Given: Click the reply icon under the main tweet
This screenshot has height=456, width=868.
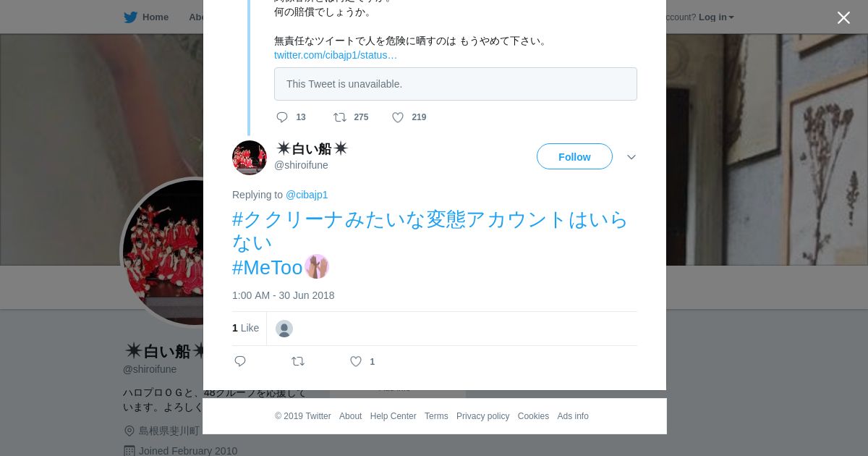Looking at the screenshot, I should (240, 361).
